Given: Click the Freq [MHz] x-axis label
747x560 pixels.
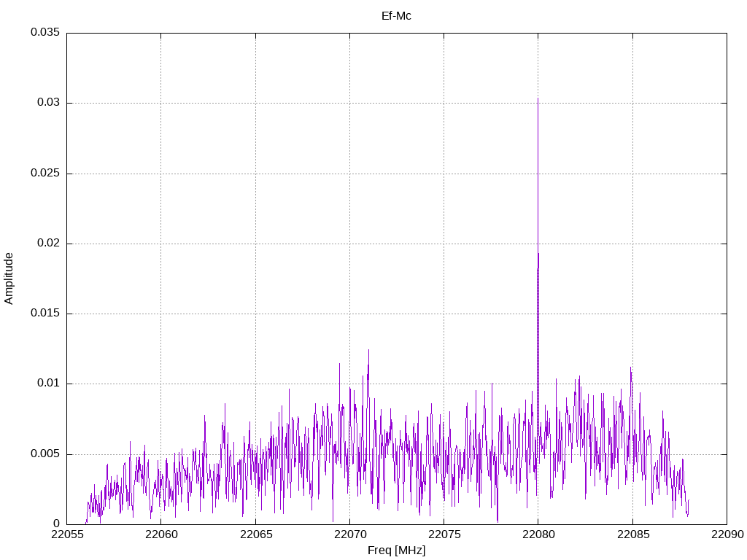Looking at the screenshot, I should point(396,551).
